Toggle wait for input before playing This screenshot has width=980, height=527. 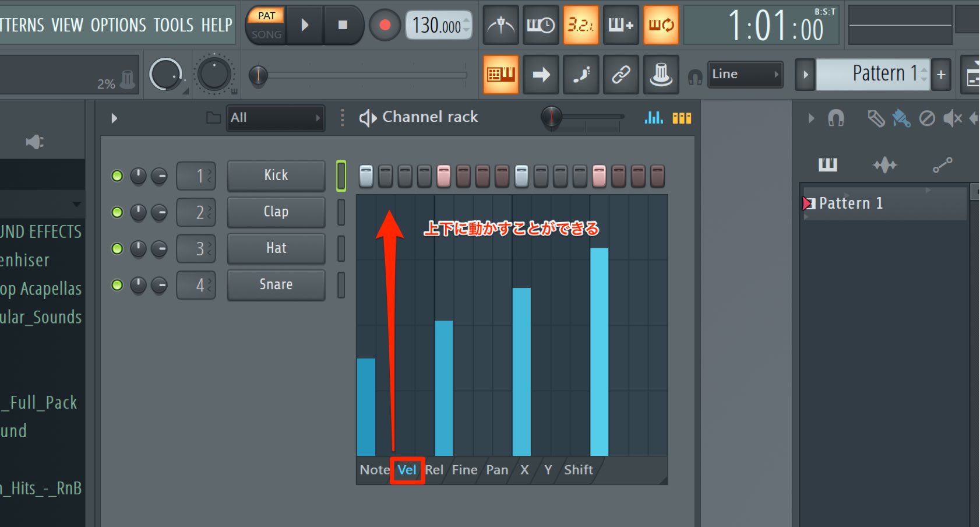point(541,25)
